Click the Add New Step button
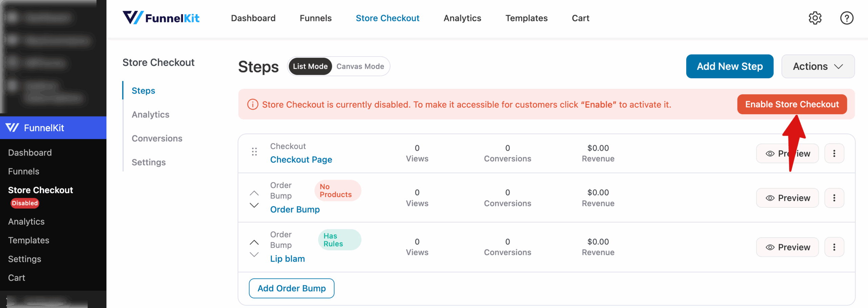The height and width of the screenshot is (308, 868). pos(730,66)
